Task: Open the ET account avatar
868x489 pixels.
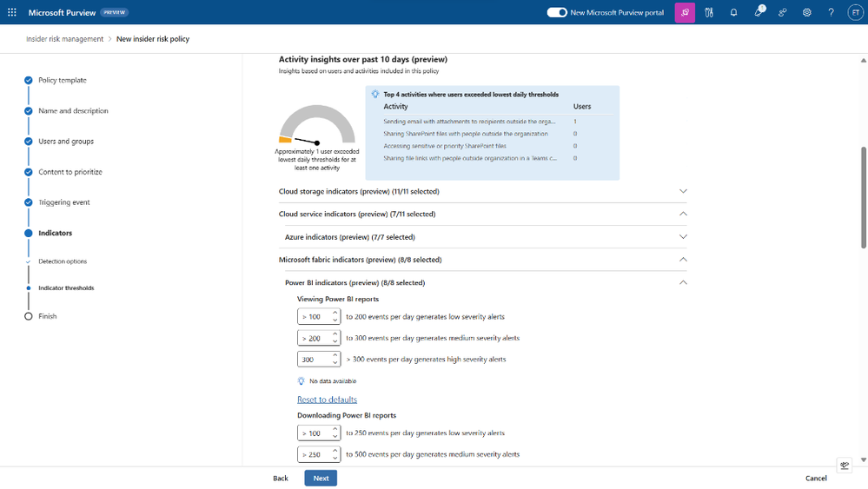Action: 855,12
